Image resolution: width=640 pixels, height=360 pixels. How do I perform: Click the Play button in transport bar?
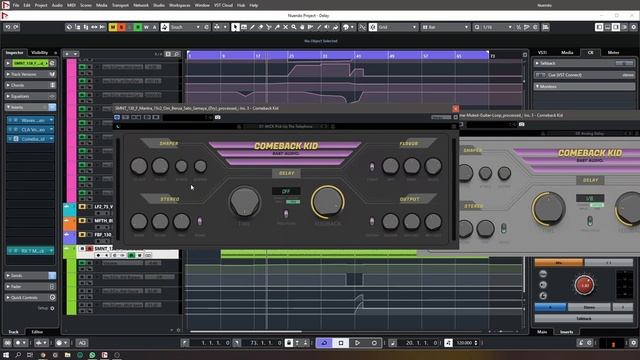pos(357,343)
